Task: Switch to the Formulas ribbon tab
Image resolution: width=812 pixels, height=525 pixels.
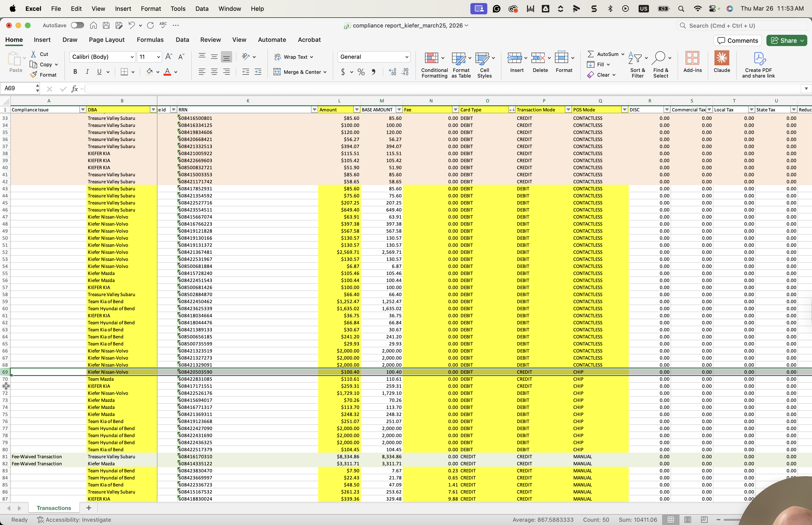Action: click(150, 40)
